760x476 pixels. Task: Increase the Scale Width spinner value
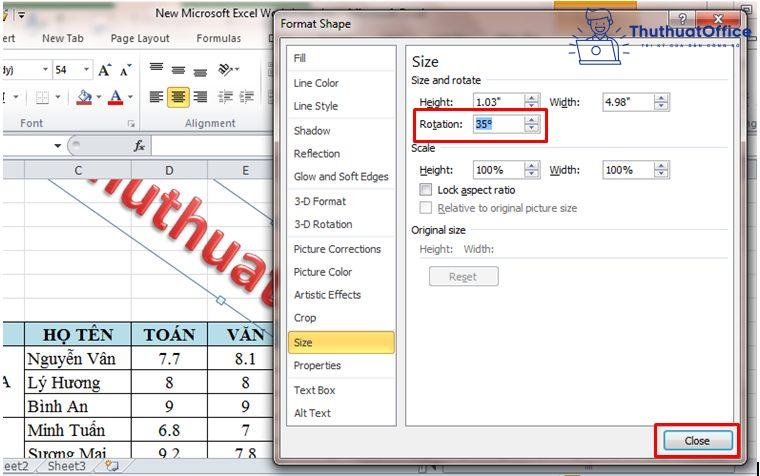pos(661,166)
